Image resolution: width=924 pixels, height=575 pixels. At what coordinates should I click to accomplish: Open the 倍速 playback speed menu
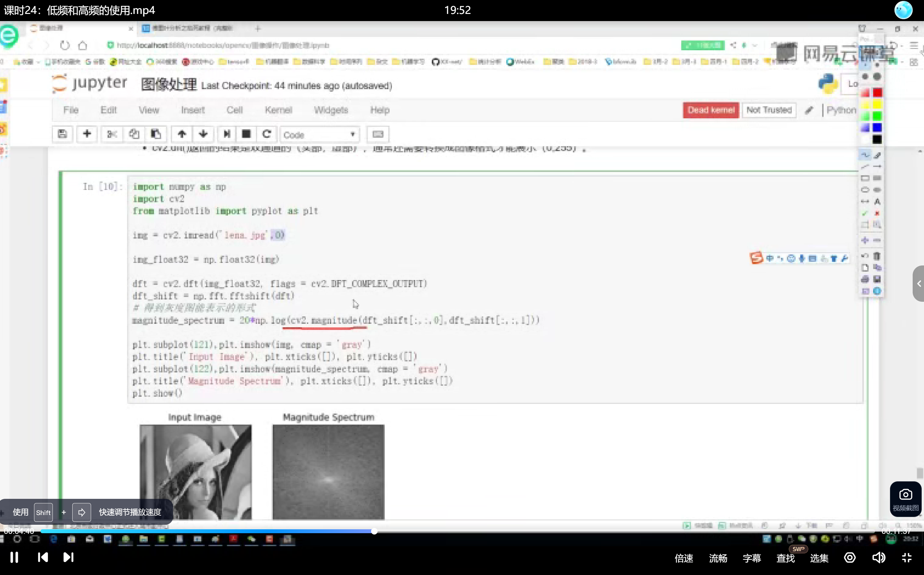coord(684,558)
